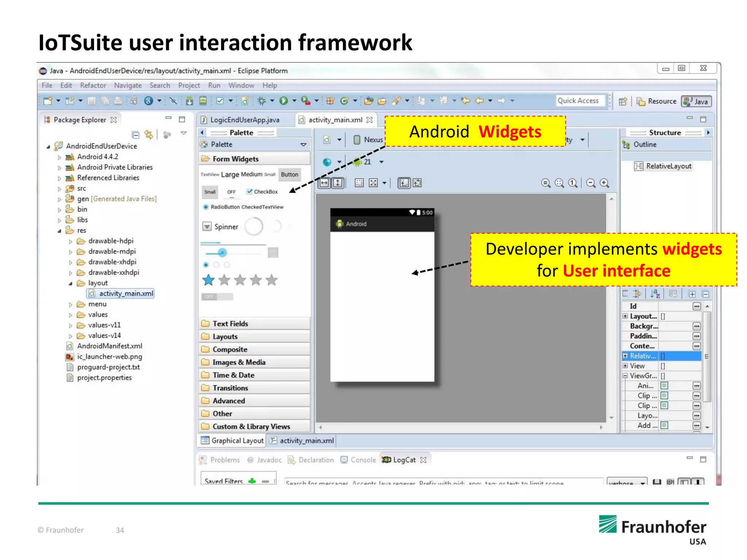Image resolution: width=747 pixels, height=560 pixels.
Task: Click ellipsis button on Id property
Action: coord(697,306)
